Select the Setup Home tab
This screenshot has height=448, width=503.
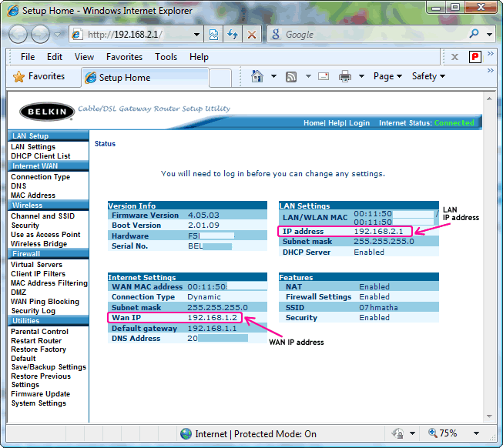145,78
